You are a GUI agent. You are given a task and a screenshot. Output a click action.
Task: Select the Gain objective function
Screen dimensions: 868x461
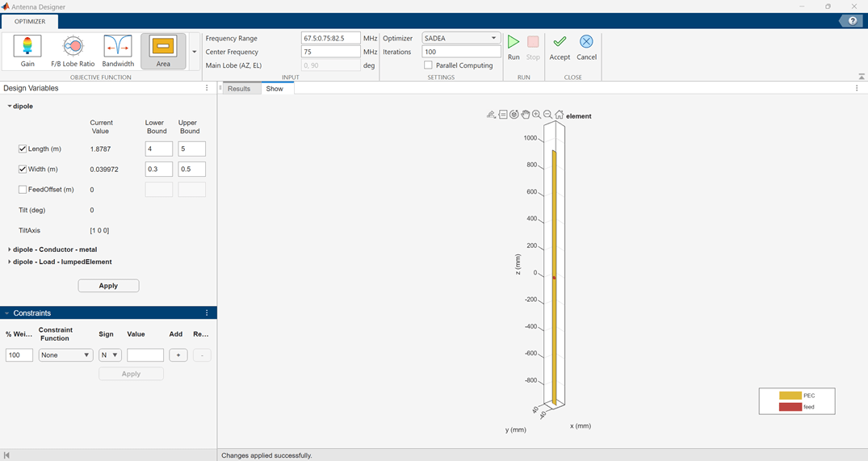click(x=27, y=51)
